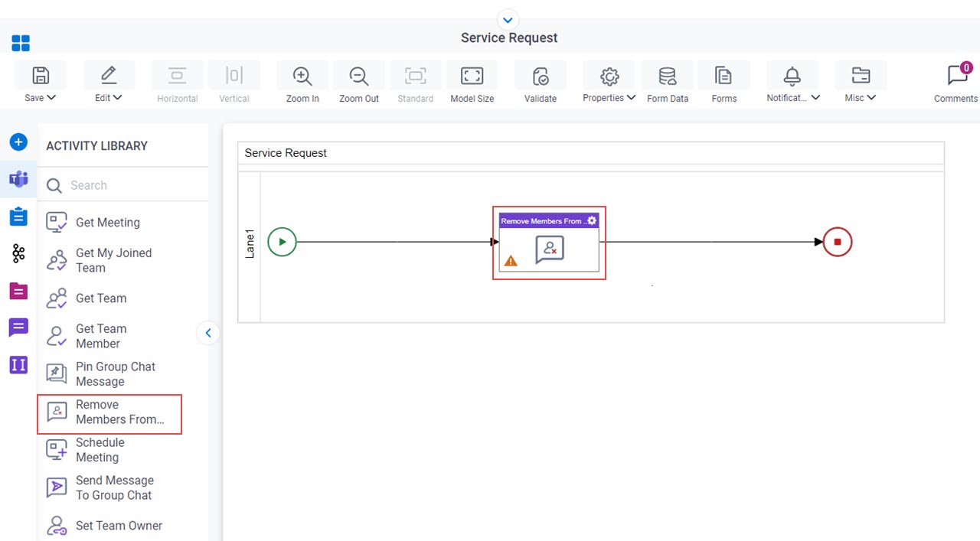Click the Validate icon
The width and height of the screenshot is (980, 541).
coord(541,76)
